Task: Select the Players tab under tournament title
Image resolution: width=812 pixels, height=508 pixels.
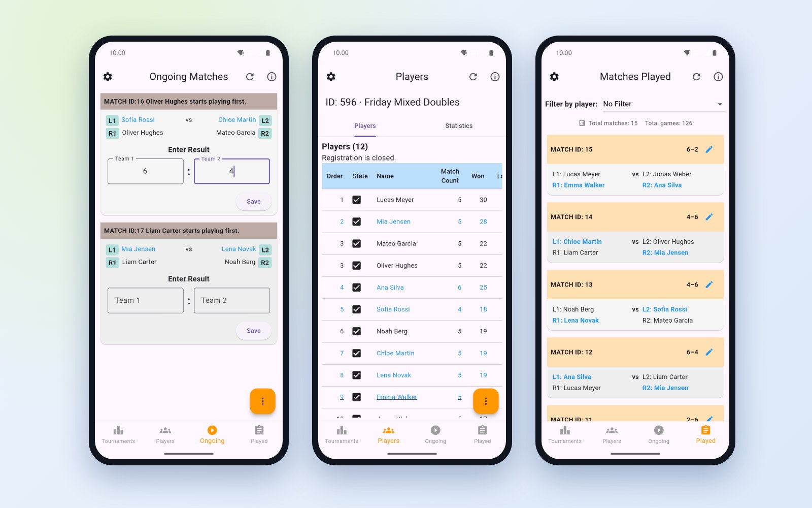Action: pyautogui.click(x=365, y=126)
